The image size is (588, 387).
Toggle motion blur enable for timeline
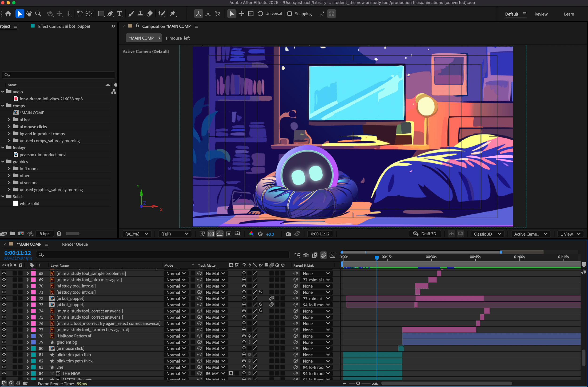point(324,255)
